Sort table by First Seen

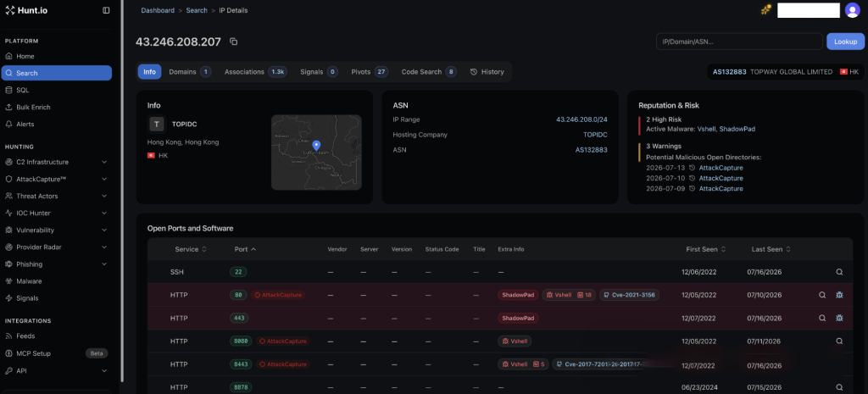tap(706, 249)
